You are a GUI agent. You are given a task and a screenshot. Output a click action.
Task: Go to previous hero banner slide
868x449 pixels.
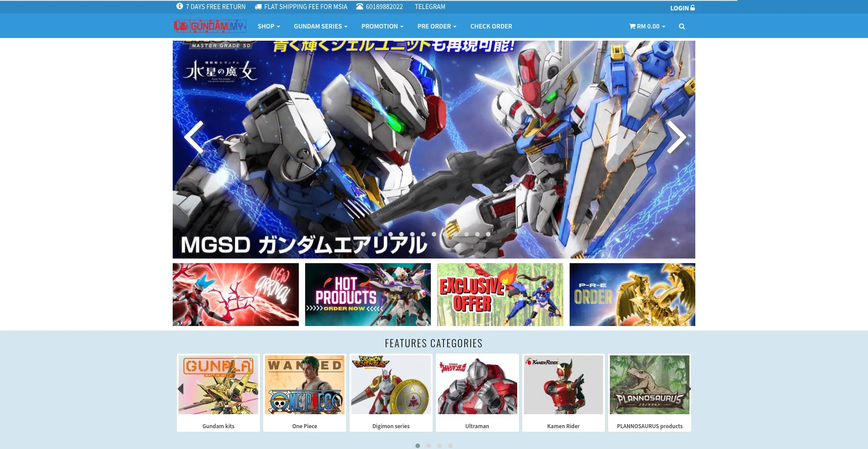coord(194,137)
